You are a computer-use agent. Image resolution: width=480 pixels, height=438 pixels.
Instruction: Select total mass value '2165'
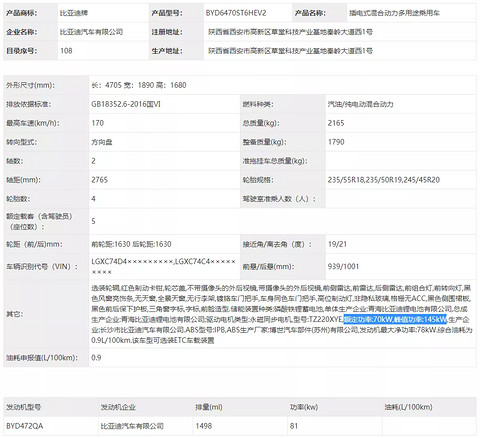coord(336,123)
